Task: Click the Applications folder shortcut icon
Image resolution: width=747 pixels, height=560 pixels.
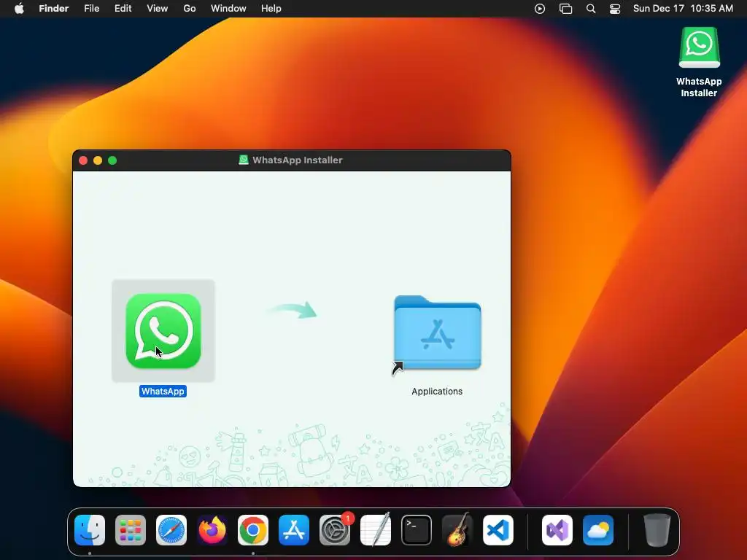Action: click(x=438, y=332)
